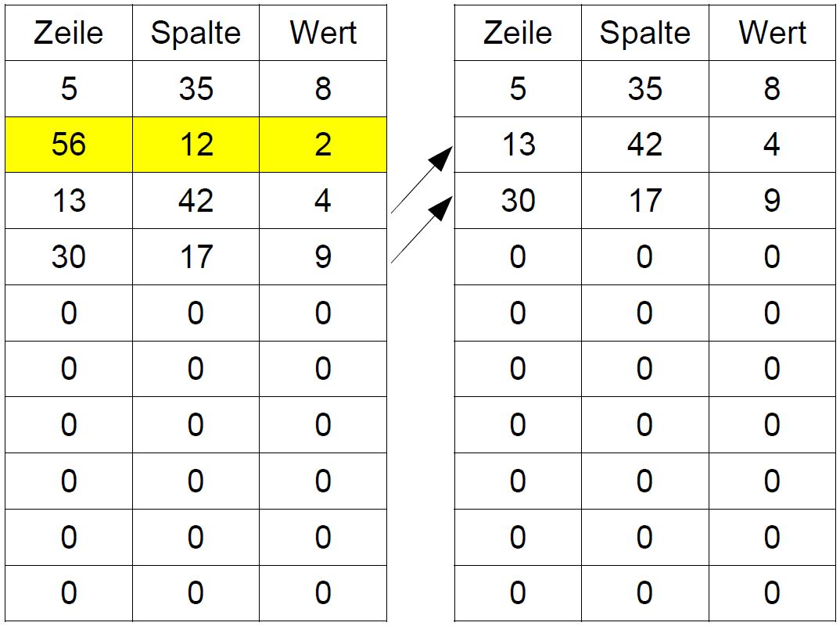The height and width of the screenshot is (626, 840).
Task: Click the yellow Wert cell showing 2
Action: coord(323,145)
